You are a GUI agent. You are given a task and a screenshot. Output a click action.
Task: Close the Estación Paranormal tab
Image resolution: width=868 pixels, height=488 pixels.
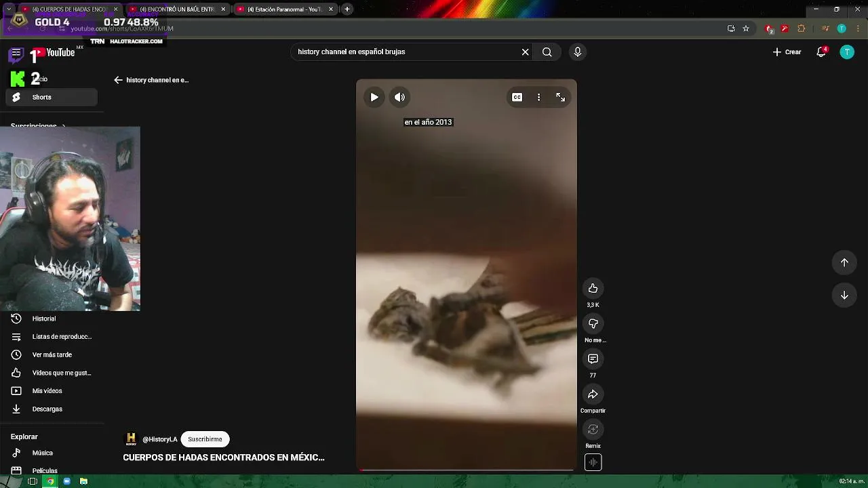[x=331, y=9]
